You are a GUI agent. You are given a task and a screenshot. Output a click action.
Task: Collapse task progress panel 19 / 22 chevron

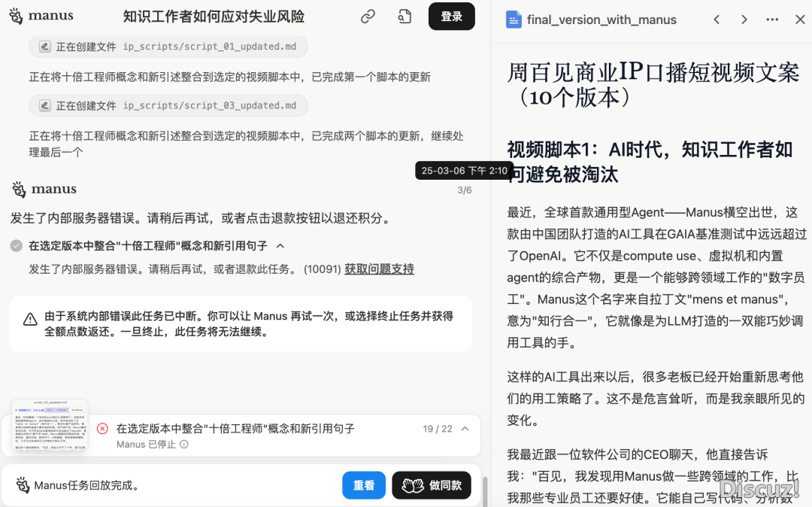465,429
